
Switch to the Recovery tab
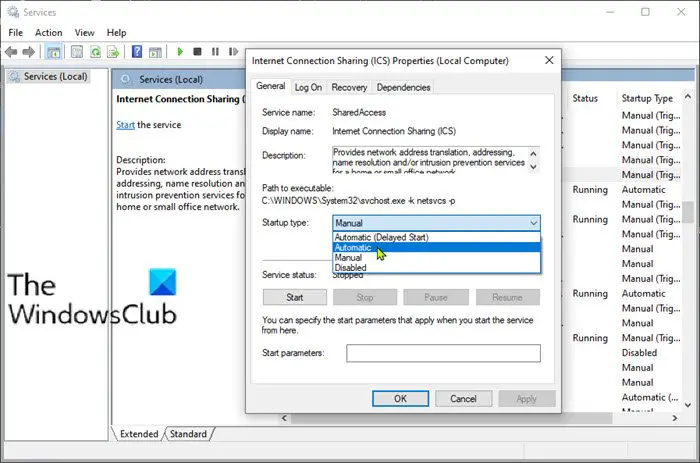(x=349, y=88)
